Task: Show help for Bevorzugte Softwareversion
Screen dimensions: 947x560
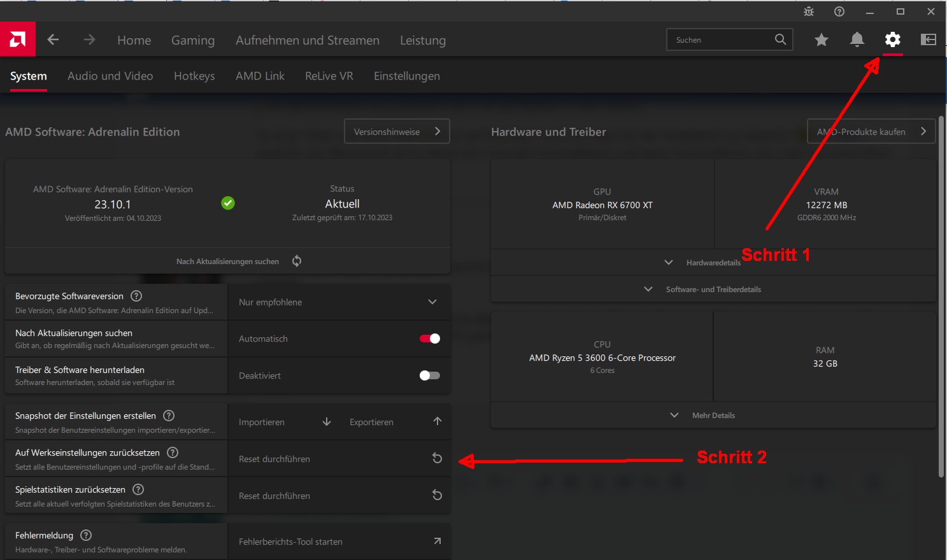Action: [136, 296]
